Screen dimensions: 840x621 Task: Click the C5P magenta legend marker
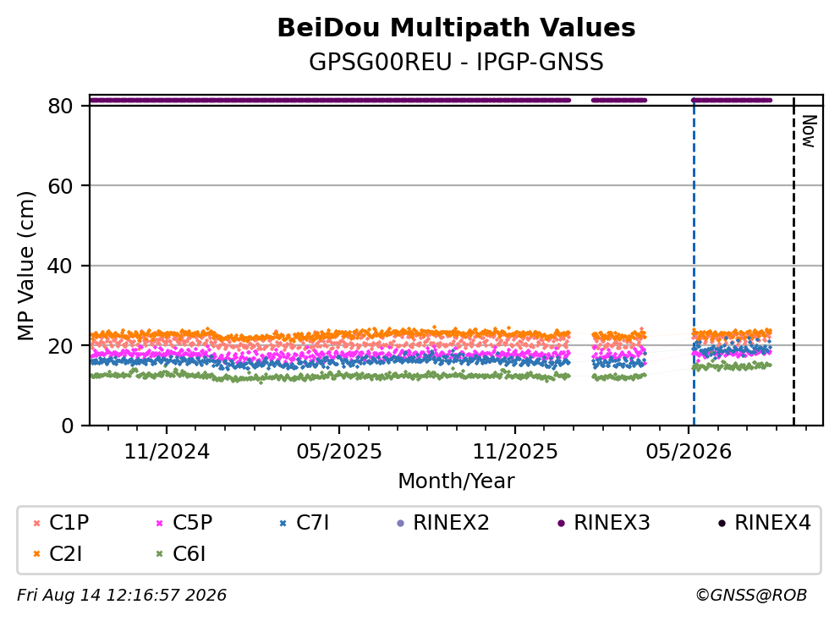(159, 524)
